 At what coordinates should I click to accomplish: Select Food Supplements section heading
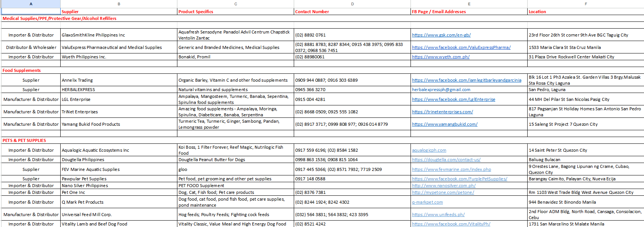[x=21, y=70]
